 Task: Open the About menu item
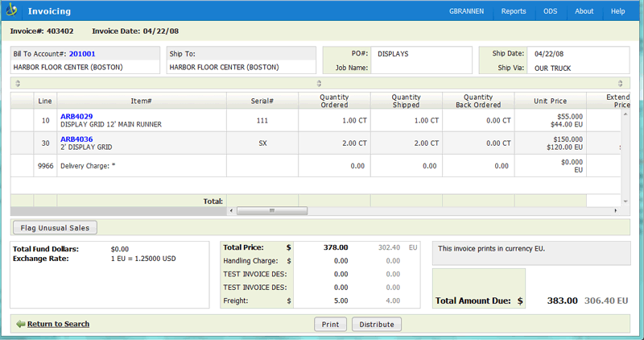pyautogui.click(x=584, y=11)
